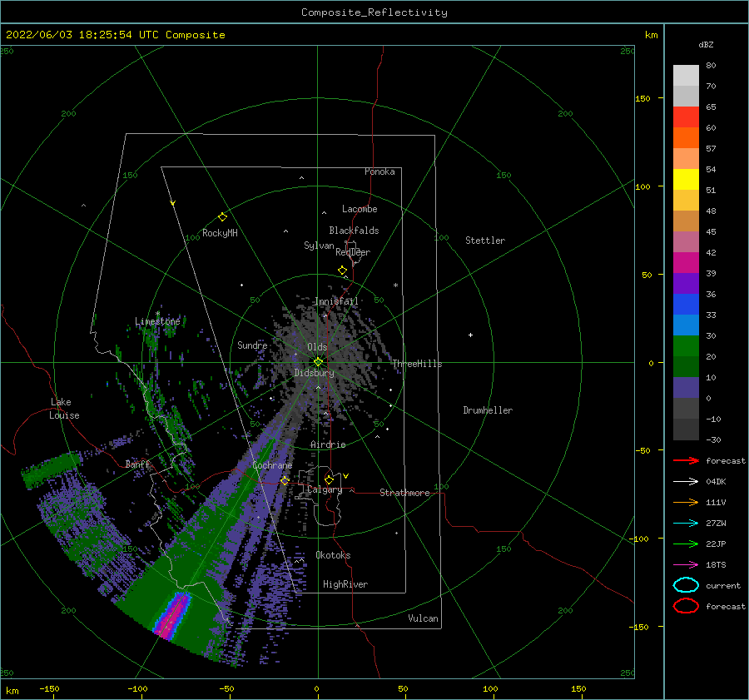749x700 pixels.
Task: Click the magenta 18TS arrow icon
Action: (686, 565)
